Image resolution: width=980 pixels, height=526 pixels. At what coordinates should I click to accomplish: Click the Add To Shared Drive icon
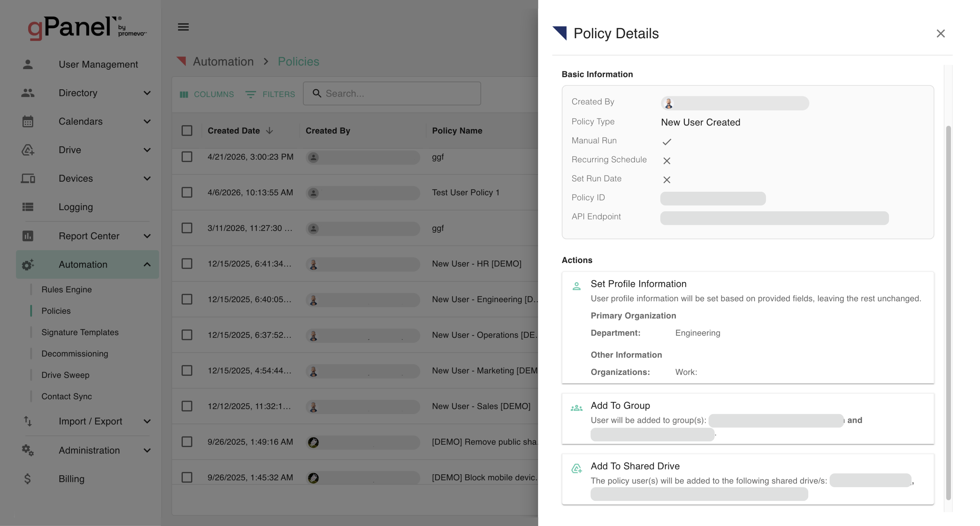(x=577, y=469)
